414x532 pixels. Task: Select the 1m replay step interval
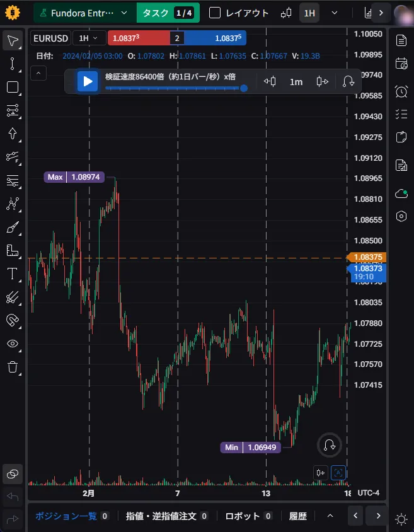(x=296, y=82)
